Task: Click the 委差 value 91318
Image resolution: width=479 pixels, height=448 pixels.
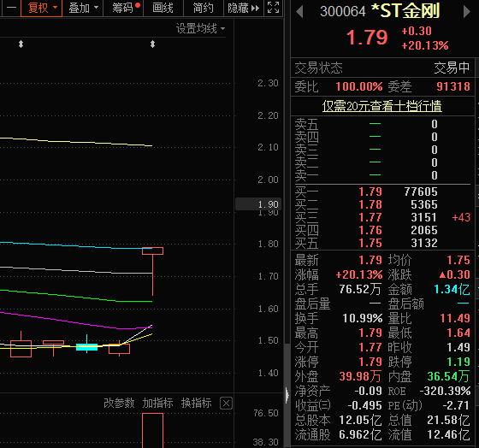Action: click(453, 86)
